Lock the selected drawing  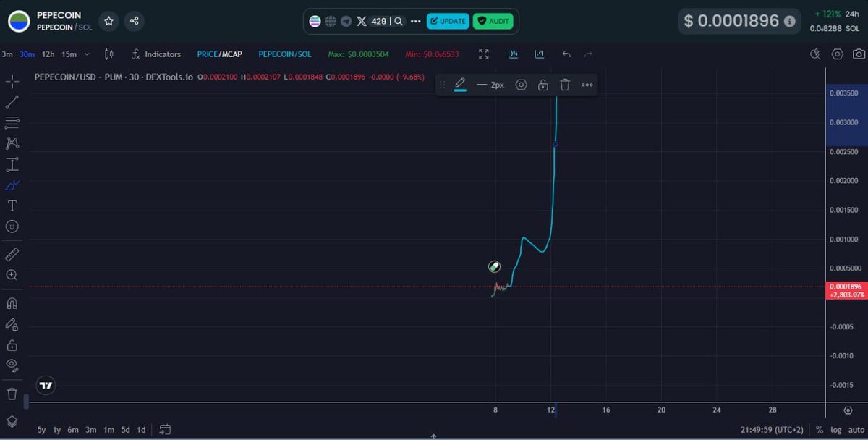pos(542,85)
